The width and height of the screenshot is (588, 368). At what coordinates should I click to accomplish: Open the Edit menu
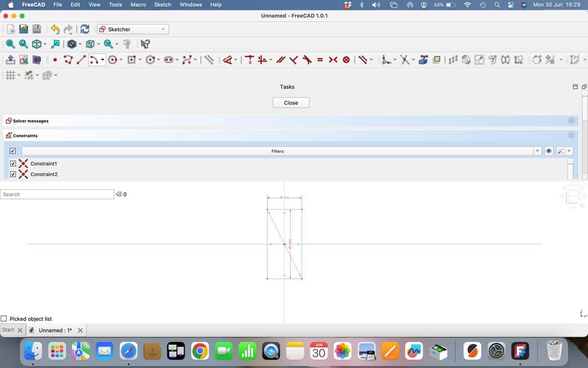click(x=75, y=4)
